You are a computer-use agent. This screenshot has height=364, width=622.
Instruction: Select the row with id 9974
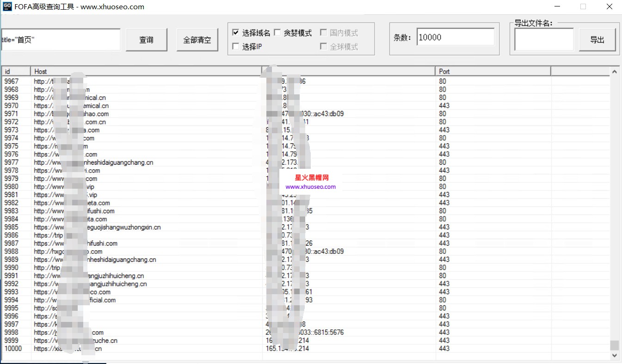click(305, 138)
